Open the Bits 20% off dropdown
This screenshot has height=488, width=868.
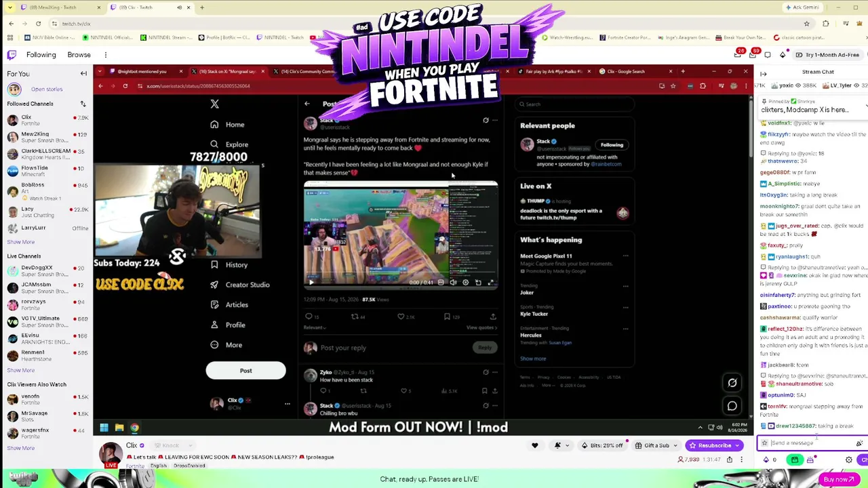604,445
